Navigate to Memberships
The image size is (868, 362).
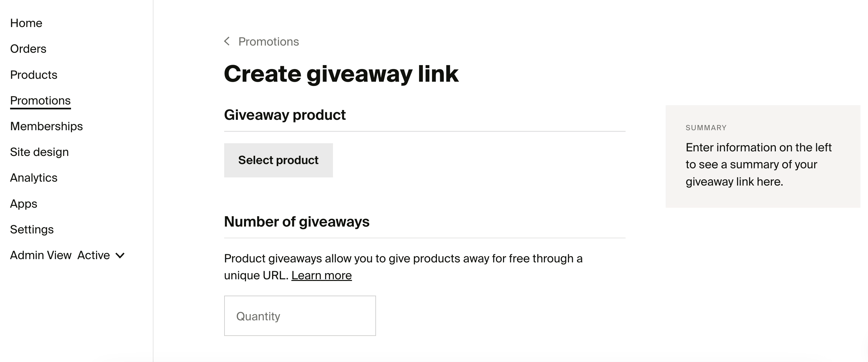tap(47, 126)
